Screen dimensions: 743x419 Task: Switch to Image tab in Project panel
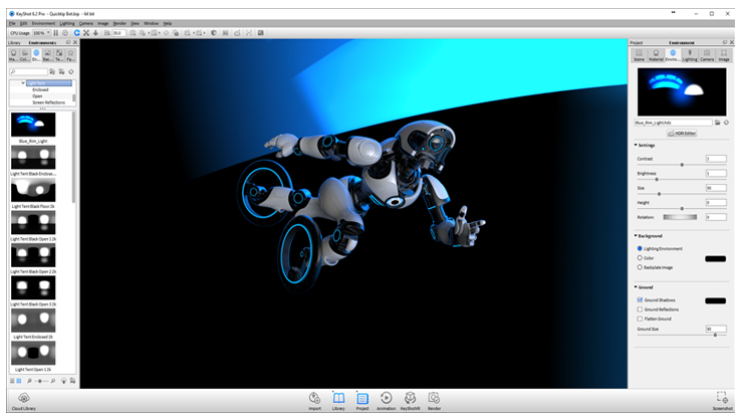tap(724, 55)
